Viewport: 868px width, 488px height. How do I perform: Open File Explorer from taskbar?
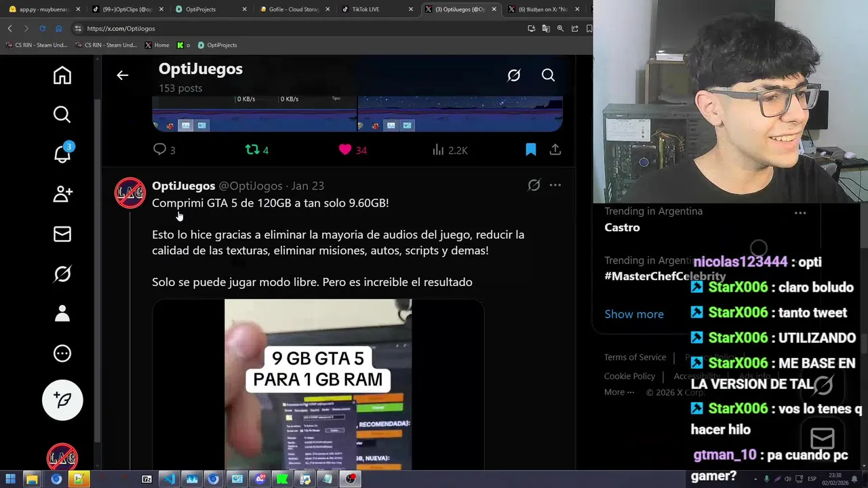click(32, 479)
